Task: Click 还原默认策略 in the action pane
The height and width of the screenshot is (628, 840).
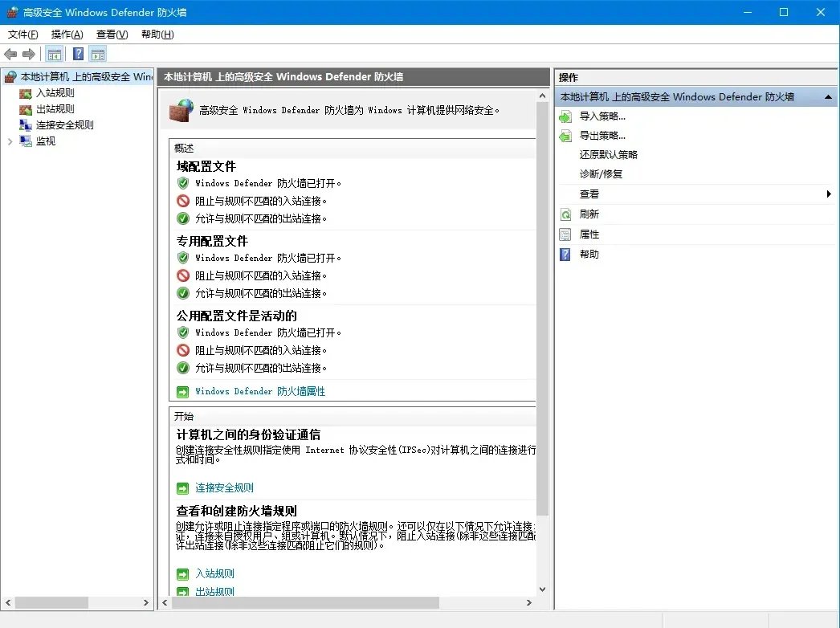Action: point(607,154)
